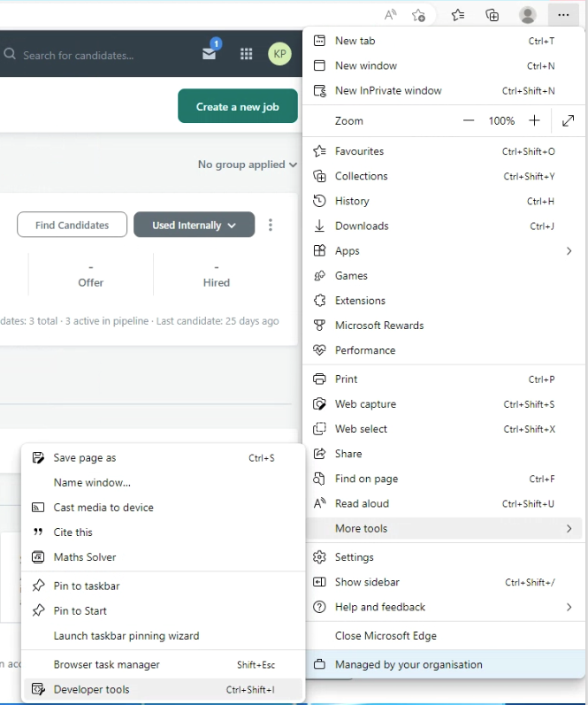
Task: Click the Find Candidates button
Action: pyautogui.click(x=72, y=225)
